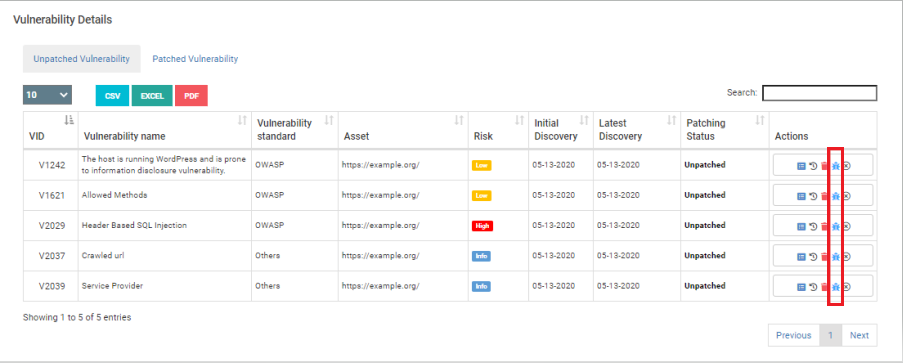This screenshot has width=903, height=363.
Task: Export table with the PDF button
Action: (191, 96)
